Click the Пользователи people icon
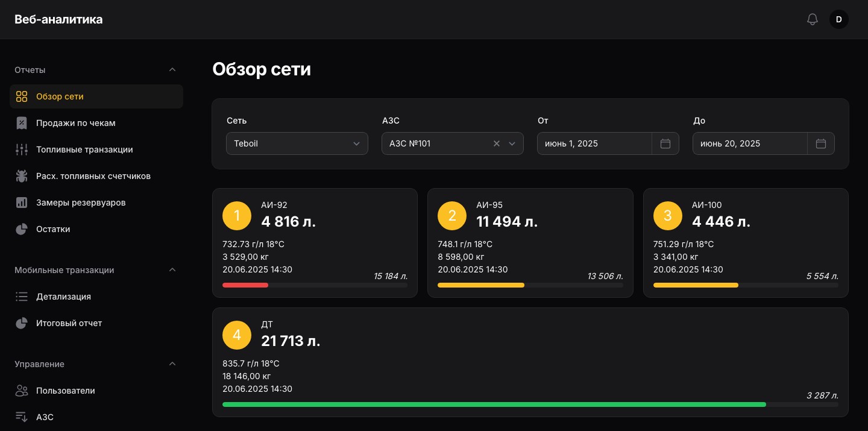The width and height of the screenshot is (868, 431). pos(22,391)
